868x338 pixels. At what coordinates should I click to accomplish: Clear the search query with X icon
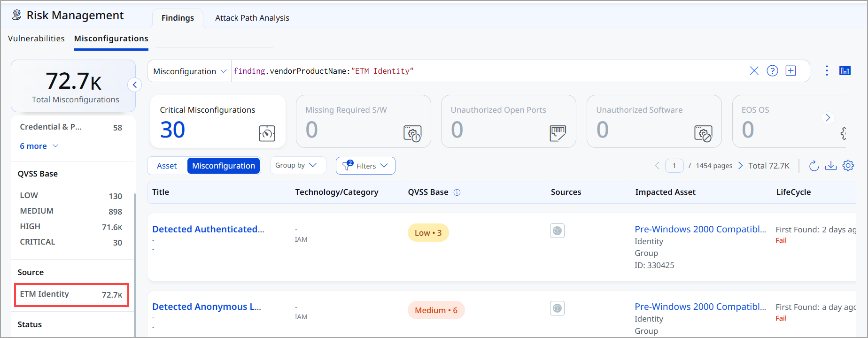click(x=754, y=71)
